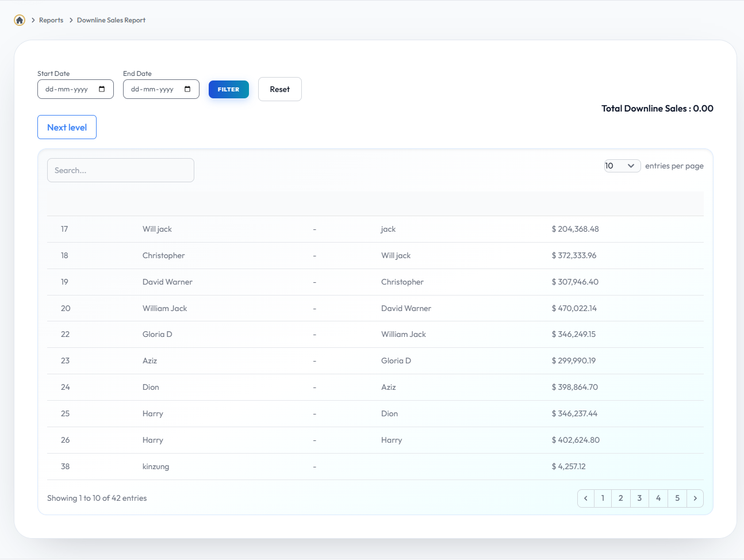Click sponsor Harry in row 26

tap(392, 440)
